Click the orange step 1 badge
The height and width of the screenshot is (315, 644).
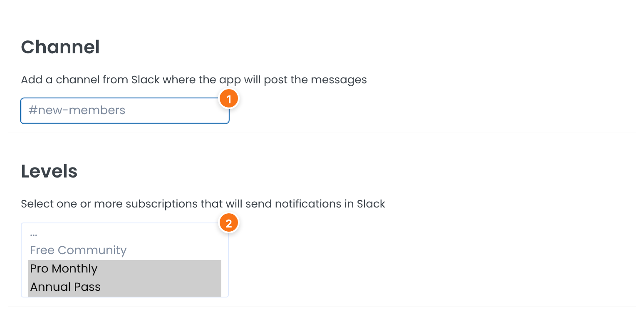[x=228, y=99]
